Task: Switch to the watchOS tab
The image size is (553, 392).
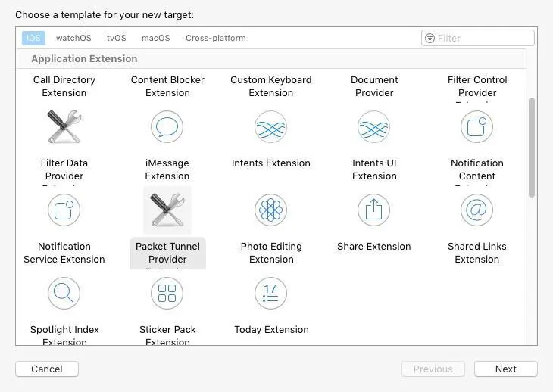Action: 73,38
